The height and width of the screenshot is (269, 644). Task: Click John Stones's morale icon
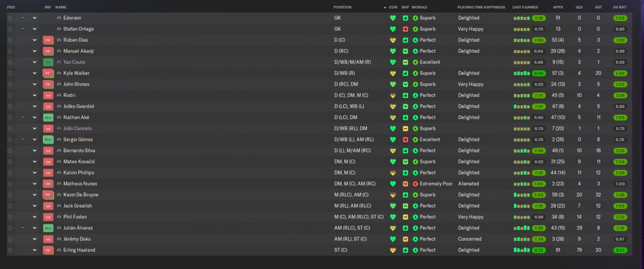click(415, 84)
